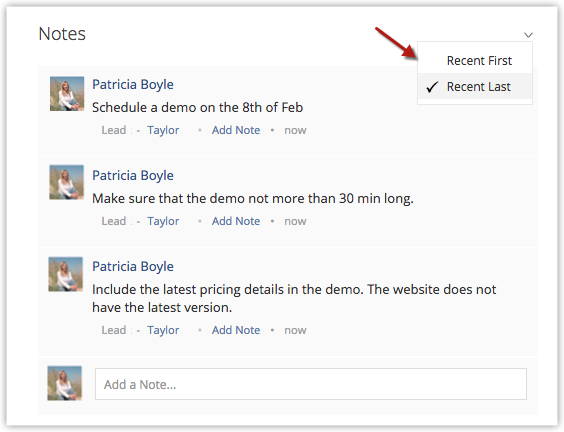Open Patricia Boyle name on third note
The height and width of the screenshot is (432, 564).
[x=133, y=267]
